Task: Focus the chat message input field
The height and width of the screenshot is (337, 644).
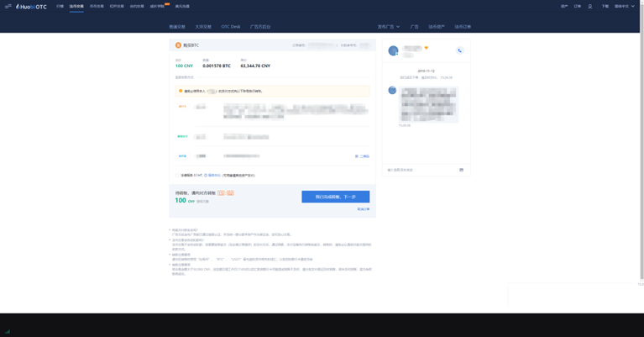Action: point(421,170)
